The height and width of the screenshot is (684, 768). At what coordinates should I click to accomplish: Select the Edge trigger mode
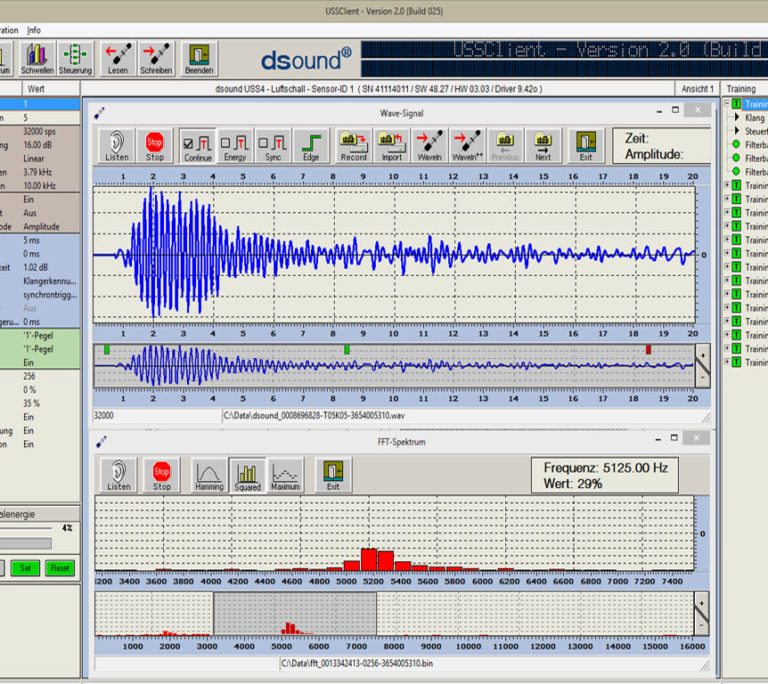tap(311, 146)
